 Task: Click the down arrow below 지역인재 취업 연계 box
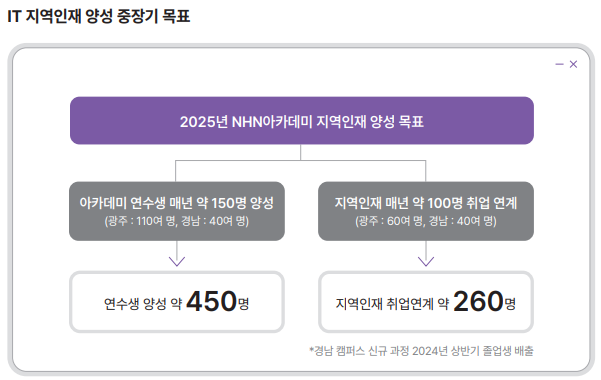coord(426,254)
